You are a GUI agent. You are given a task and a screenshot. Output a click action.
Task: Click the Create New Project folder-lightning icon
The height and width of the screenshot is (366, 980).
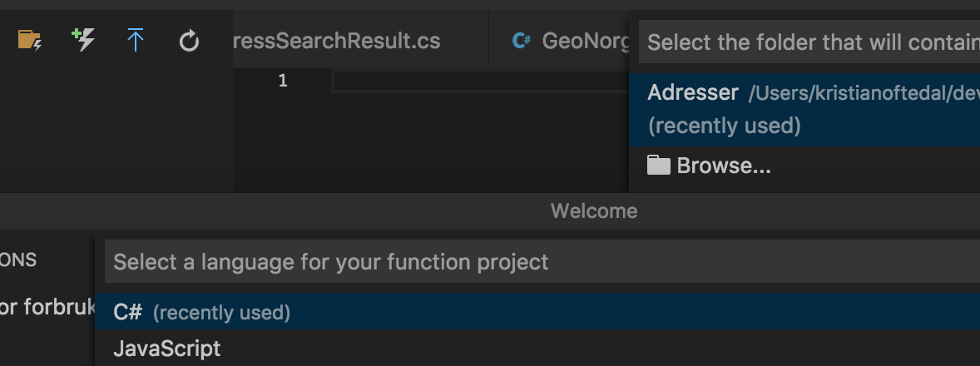(30, 39)
